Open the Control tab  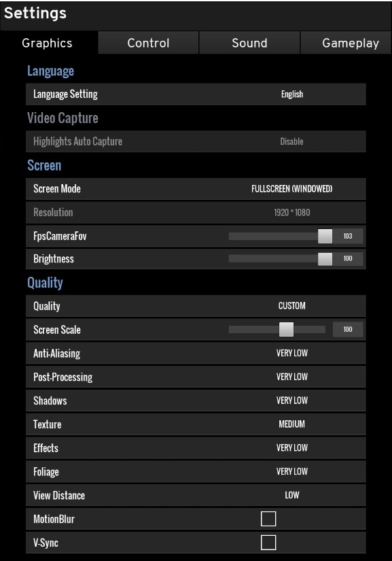148,43
